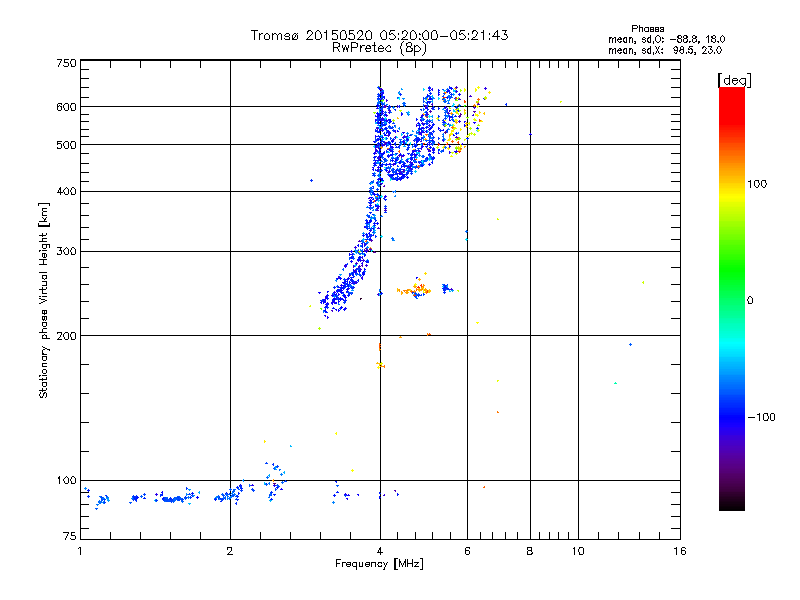The width and height of the screenshot is (800, 600).
Task: Click the x-axis tick label '6'
Action: [467, 551]
